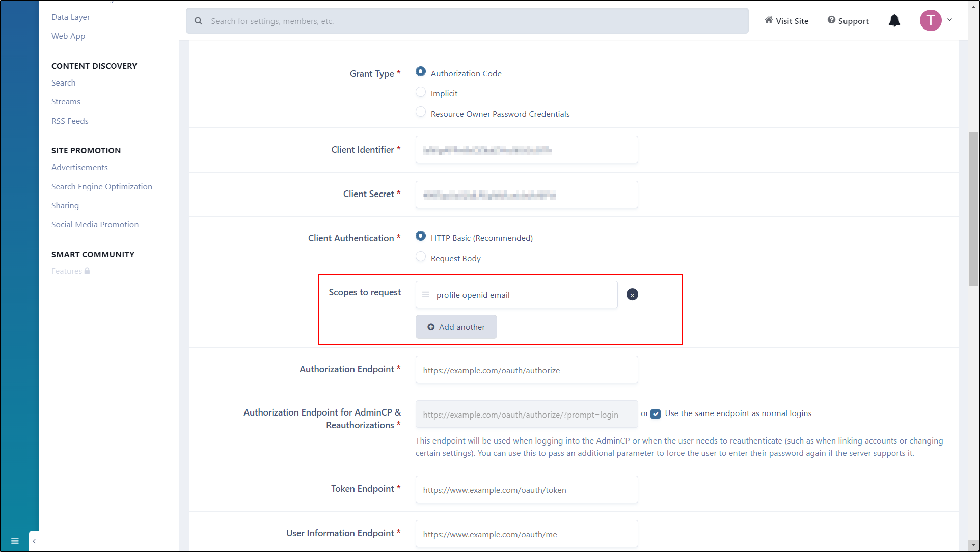The height and width of the screenshot is (552, 980).
Task: Open Streams under Content Discovery
Action: coord(65,101)
